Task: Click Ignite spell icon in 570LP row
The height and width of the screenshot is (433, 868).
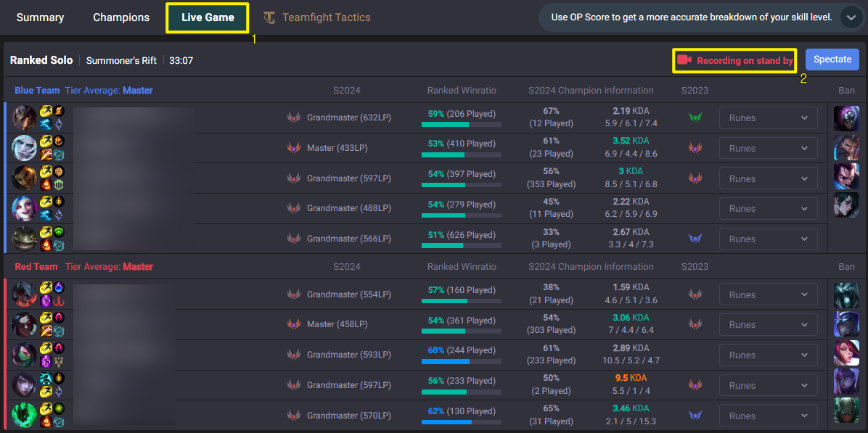Action: [46, 422]
